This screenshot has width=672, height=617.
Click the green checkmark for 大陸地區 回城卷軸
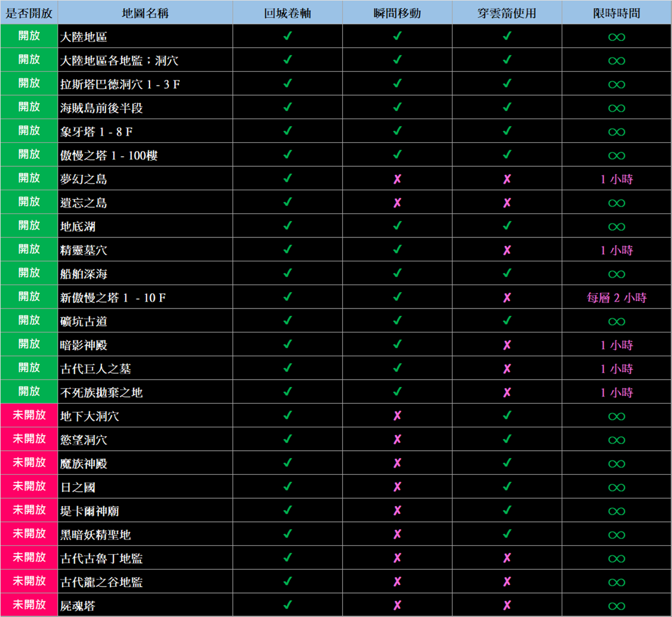[287, 36]
